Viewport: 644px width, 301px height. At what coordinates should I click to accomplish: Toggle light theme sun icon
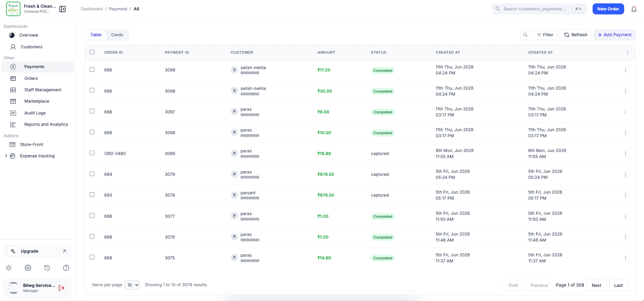(x=9, y=268)
